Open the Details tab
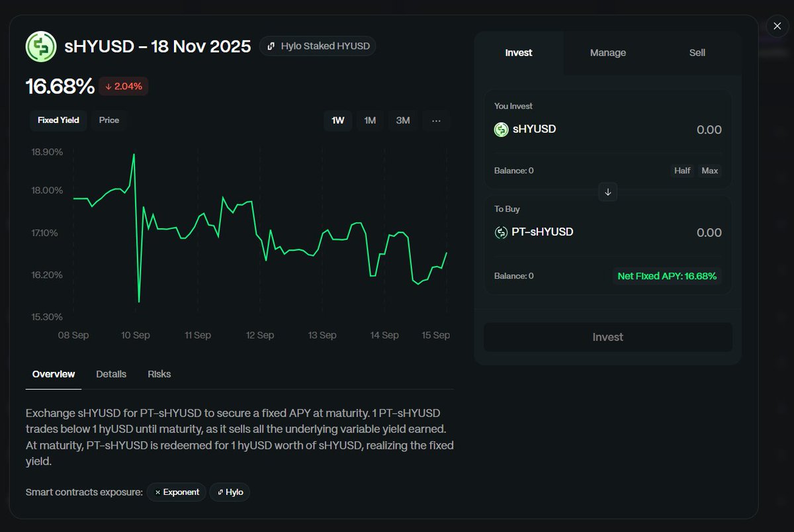The height and width of the screenshot is (532, 794). click(x=111, y=375)
